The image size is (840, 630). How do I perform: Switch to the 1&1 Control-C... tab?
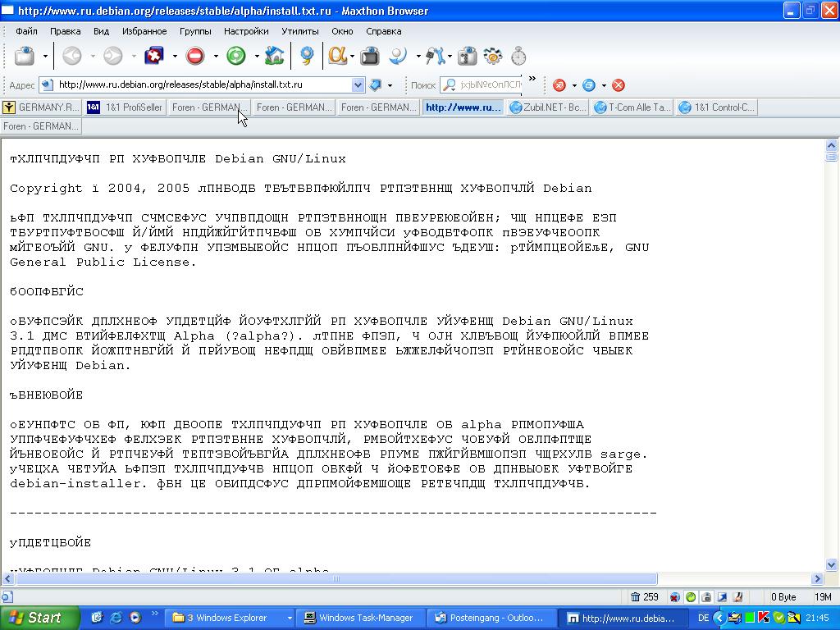[717, 107]
